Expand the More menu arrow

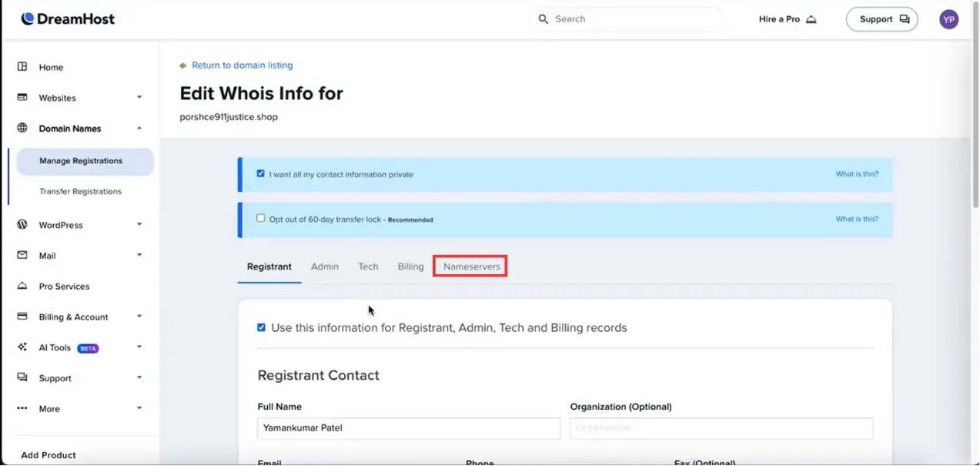(x=139, y=409)
